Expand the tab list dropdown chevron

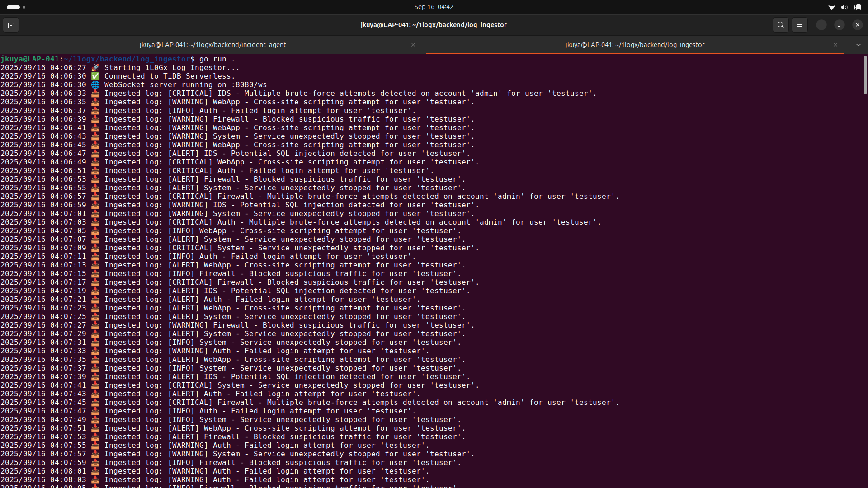858,45
